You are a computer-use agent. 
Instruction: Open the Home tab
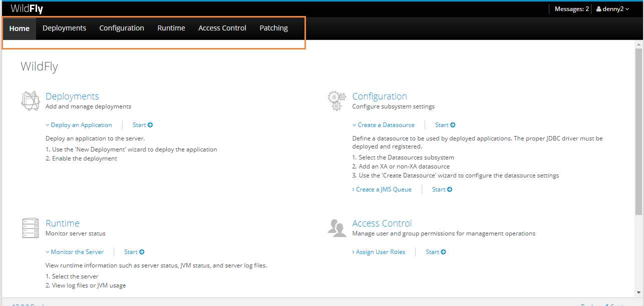tap(20, 28)
